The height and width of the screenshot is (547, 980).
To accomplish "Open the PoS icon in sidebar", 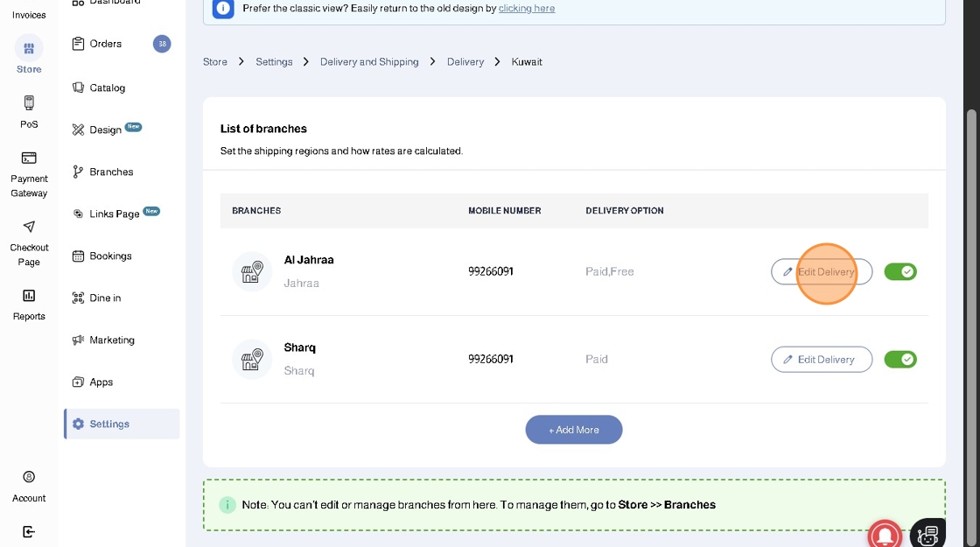I will click(29, 103).
